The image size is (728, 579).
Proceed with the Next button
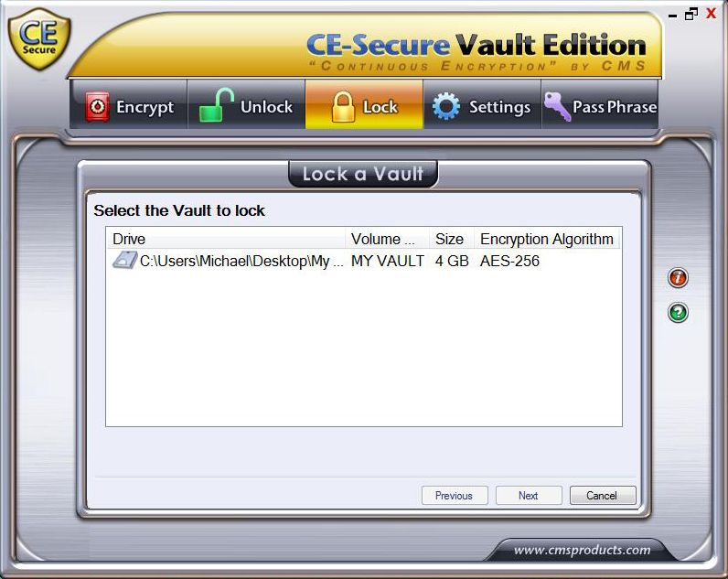(x=529, y=496)
